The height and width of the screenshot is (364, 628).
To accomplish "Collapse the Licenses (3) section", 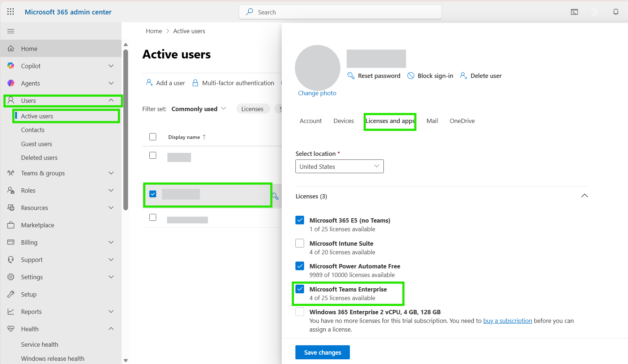I will (585, 196).
